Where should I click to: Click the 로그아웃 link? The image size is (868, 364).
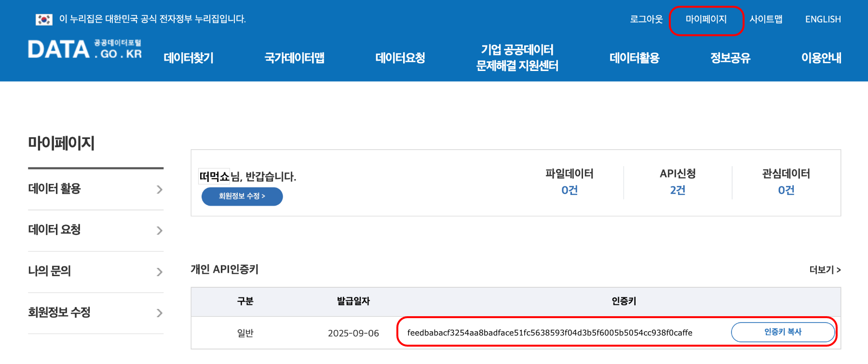pos(646,19)
